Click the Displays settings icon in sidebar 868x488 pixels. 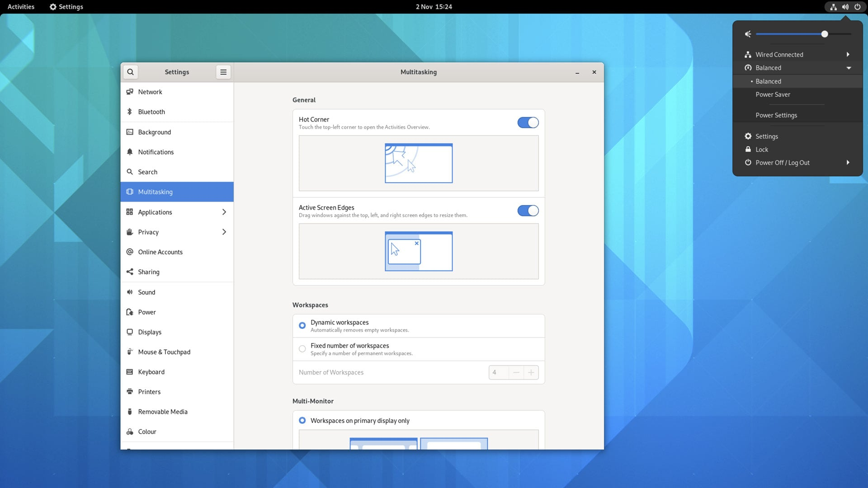(129, 333)
